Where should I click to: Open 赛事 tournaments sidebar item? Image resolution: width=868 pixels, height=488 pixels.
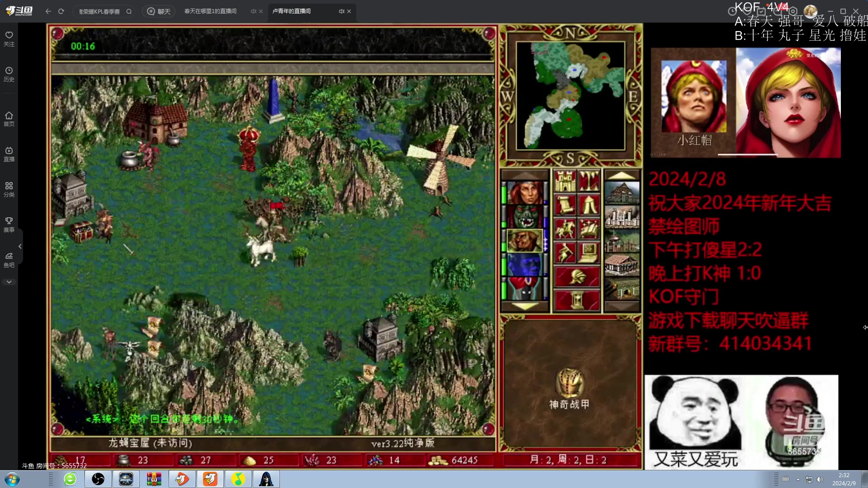(9, 225)
